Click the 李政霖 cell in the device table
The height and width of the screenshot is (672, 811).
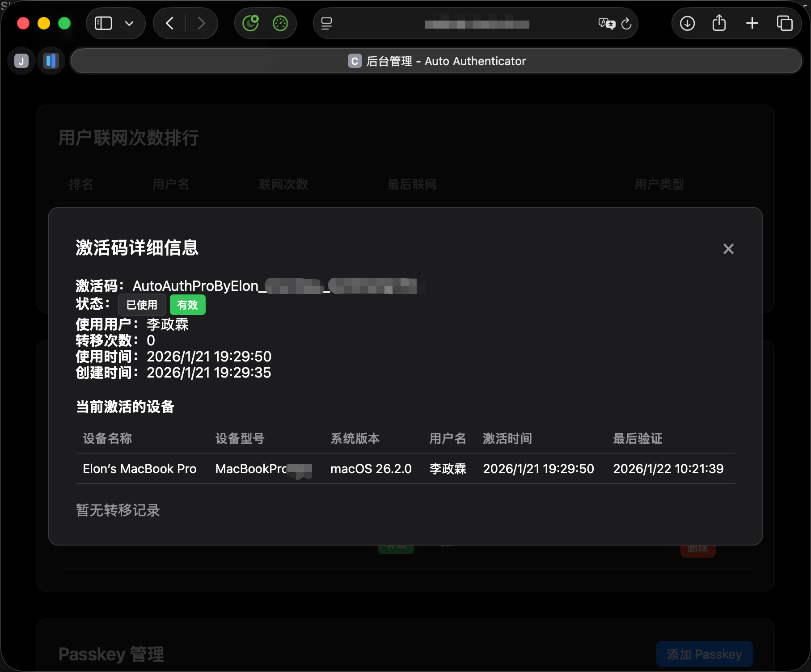pyautogui.click(x=448, y=469)
